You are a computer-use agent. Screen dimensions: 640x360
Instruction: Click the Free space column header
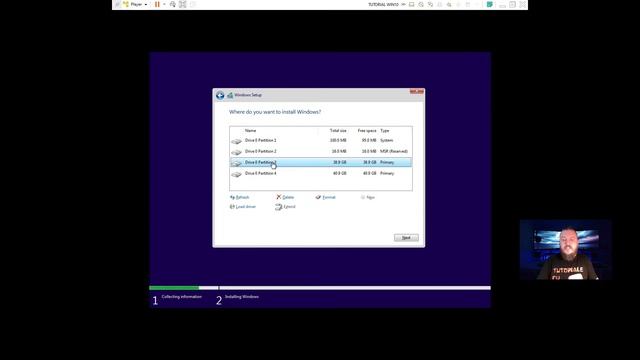pyautogui.click(x=367, y=131)
